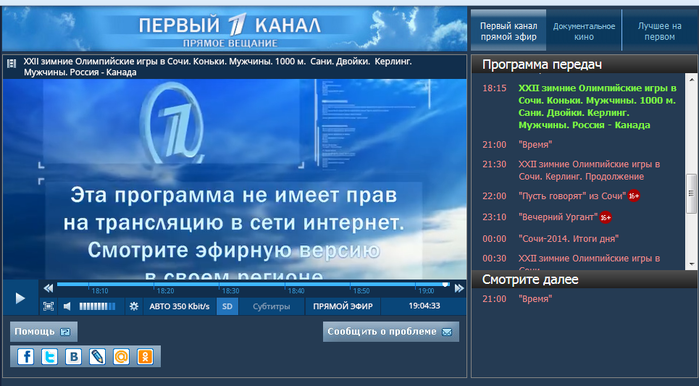Skip forward using the double-right arrow icon

click(x=459, y=288)
